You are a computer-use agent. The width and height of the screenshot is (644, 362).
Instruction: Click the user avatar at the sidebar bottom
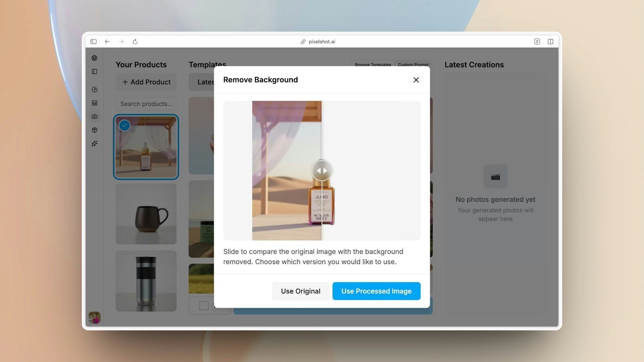click(94, 317)
